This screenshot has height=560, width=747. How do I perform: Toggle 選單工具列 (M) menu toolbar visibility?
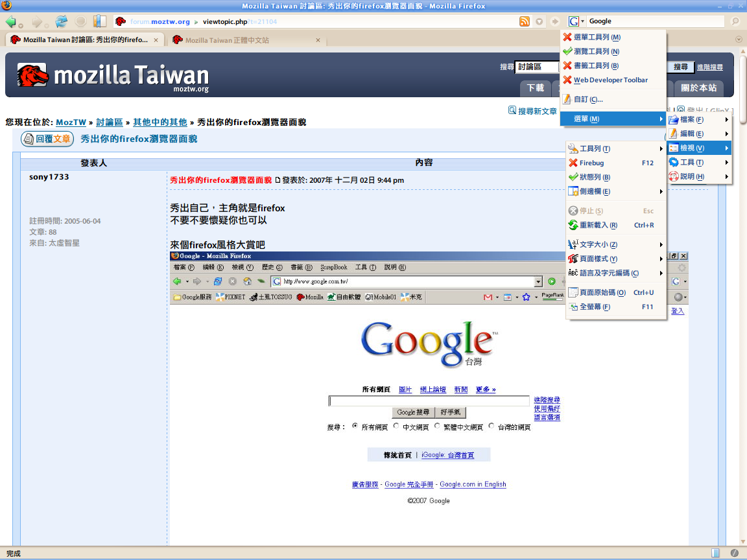tap(597, 38)
